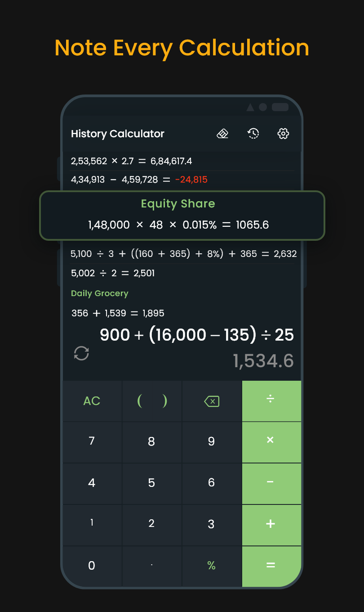Select history row with result -24,815
364x612 pixels.
139,180
